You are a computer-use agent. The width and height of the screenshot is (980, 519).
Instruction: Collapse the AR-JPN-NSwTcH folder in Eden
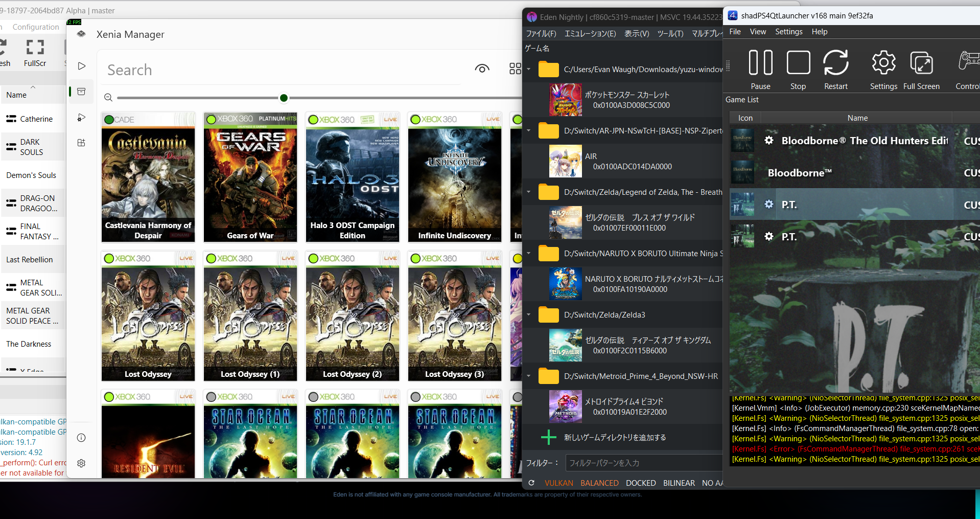(x=529, y=130)
